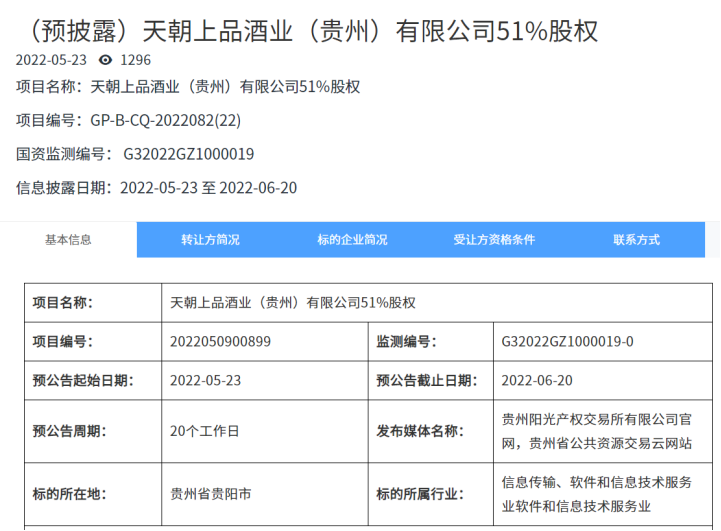Open the 基本信息 tab
The height and width of the screenshot is (531, 721).
(68, 240)
